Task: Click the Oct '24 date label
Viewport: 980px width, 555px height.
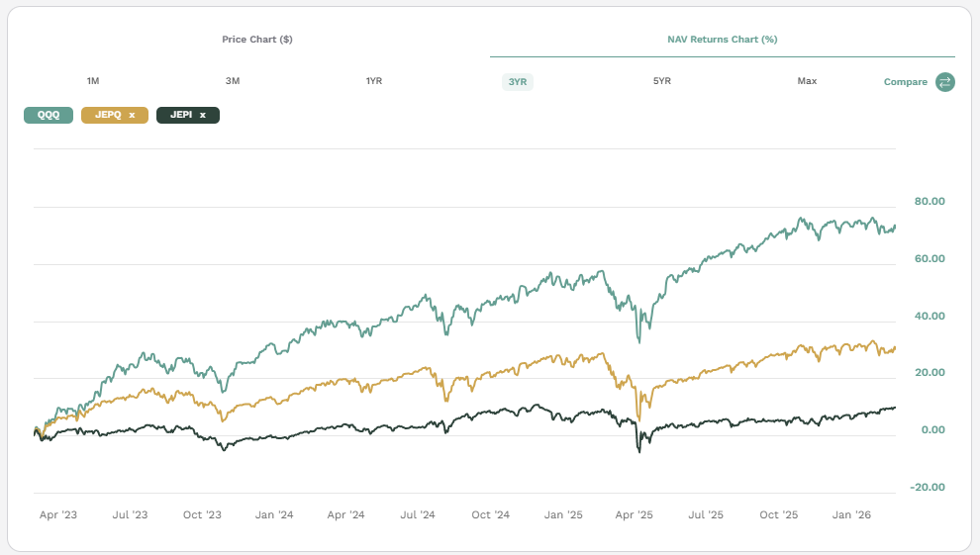Action: coord(491,515)
